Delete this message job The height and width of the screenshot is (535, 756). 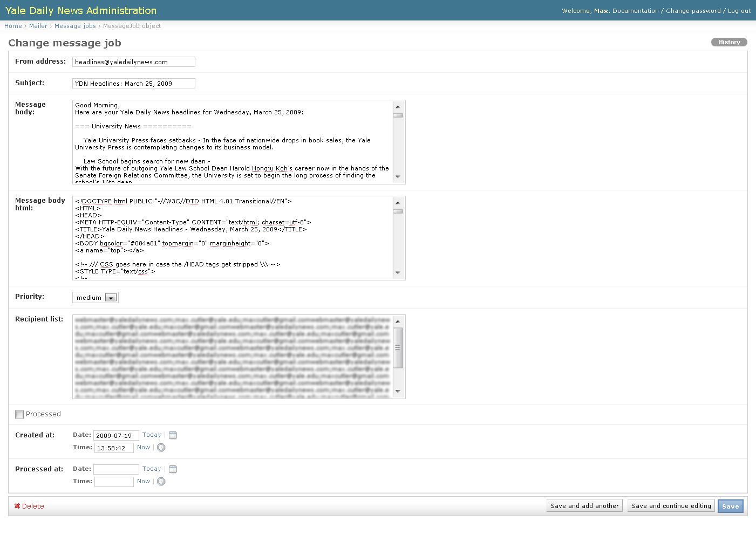tap(29, 506)
